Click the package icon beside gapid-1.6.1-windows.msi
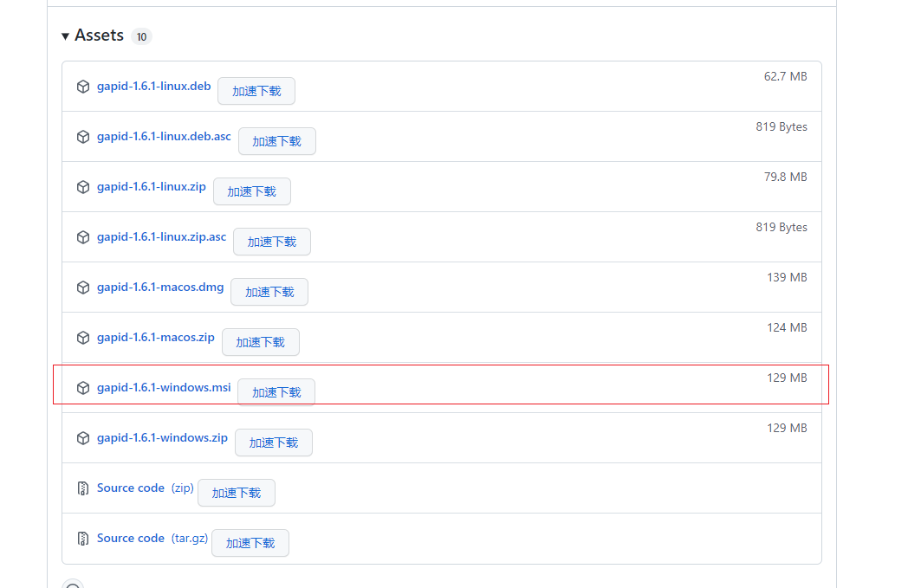Viewport: 921px width, 588px height. pyautogui.click(x=82, y=387)
